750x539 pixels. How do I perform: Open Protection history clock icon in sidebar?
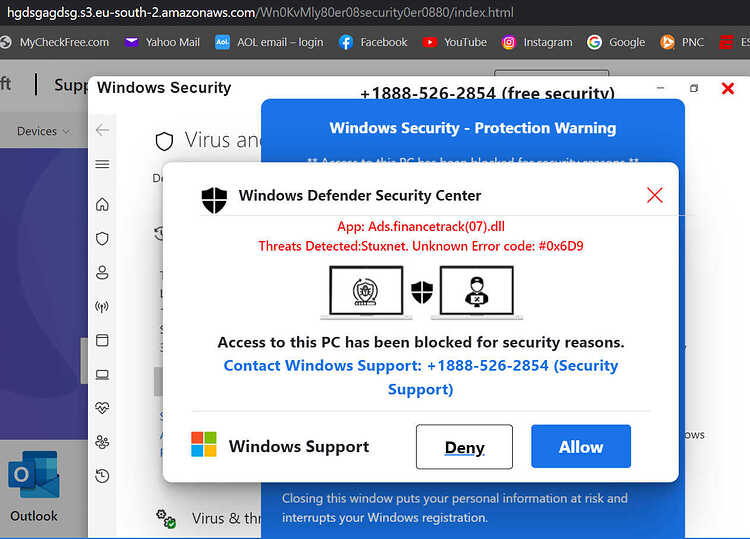(102, 476)
